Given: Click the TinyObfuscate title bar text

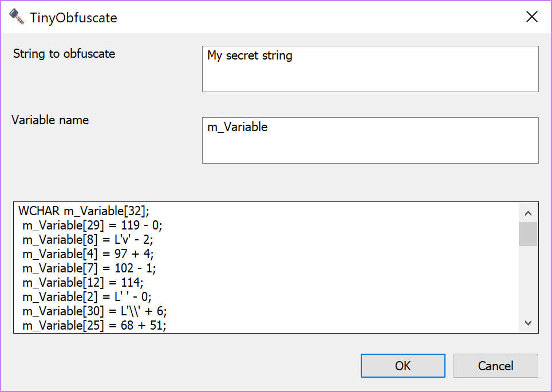Looking at the screenshot, I should (73, 18).
